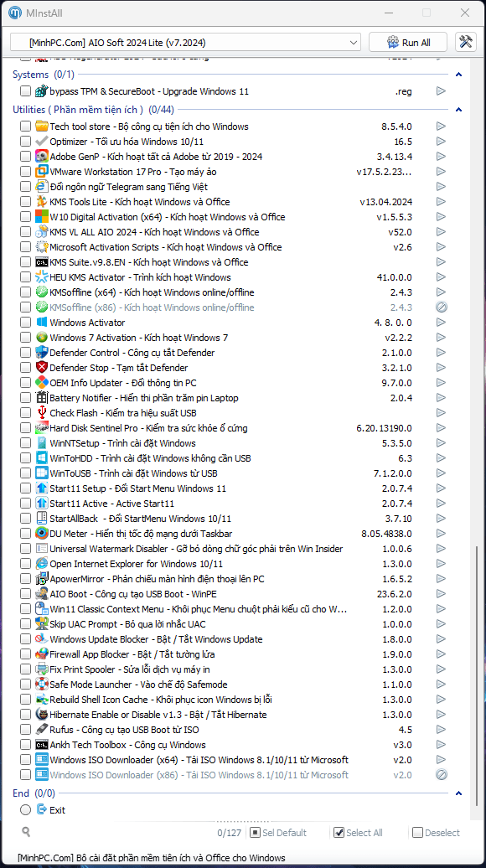Click the KMS Suite.v9.8.EN row text
The height and width of the screenshot is (868, 486).
click(x=149, y=262)
